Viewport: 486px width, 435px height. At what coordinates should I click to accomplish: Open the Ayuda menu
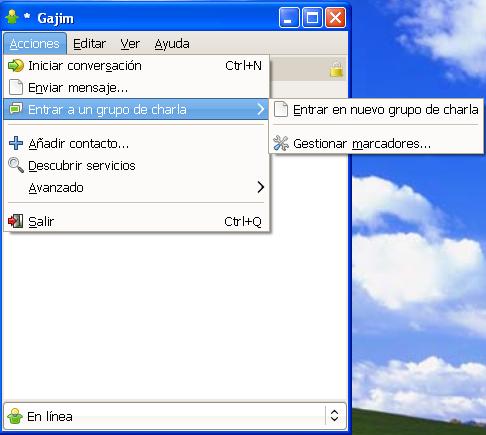[172, 44]
